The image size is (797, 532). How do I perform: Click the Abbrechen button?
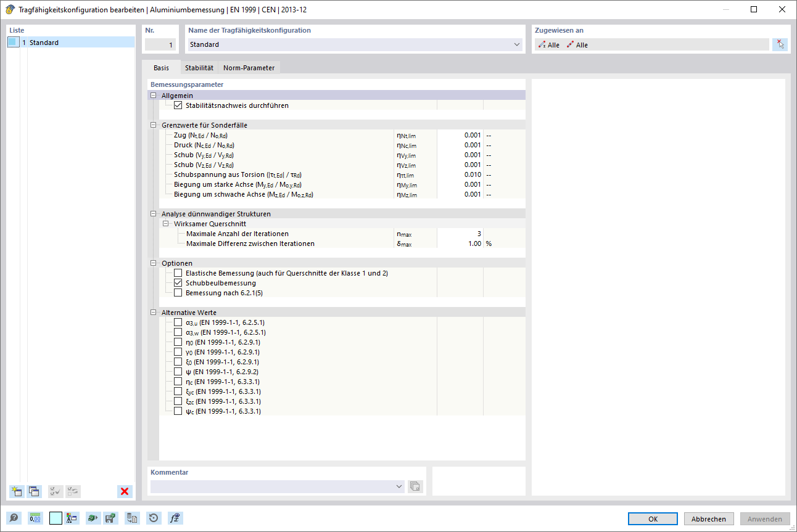(709, 519)
